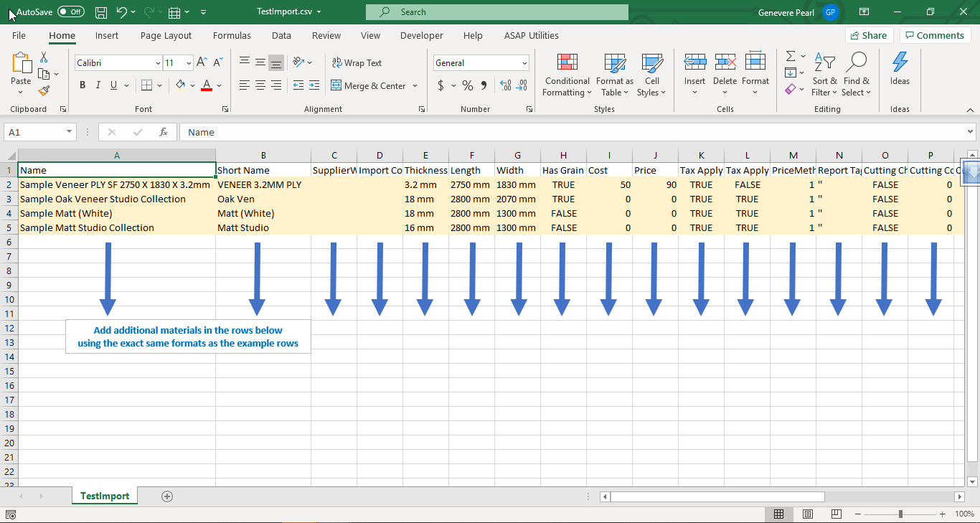
Task: Open the font name dropdown
Action: point(158,63)
